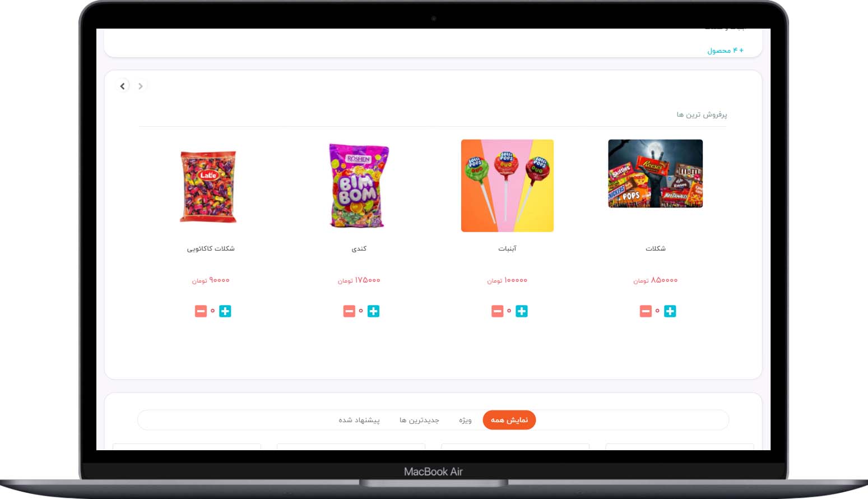This screenshot has width=868, height=499.
Task: Go to previous carousel slide arrow
Action: coord(140,86)
